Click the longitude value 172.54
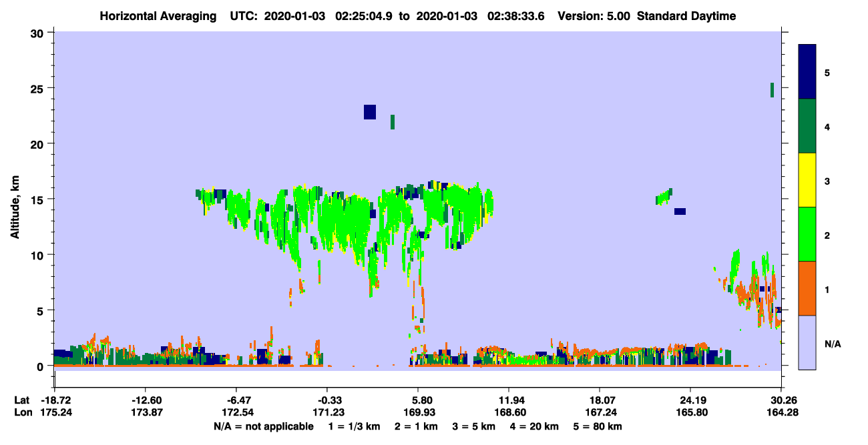This screenshot has width=868, height=445. pos(236,413)
